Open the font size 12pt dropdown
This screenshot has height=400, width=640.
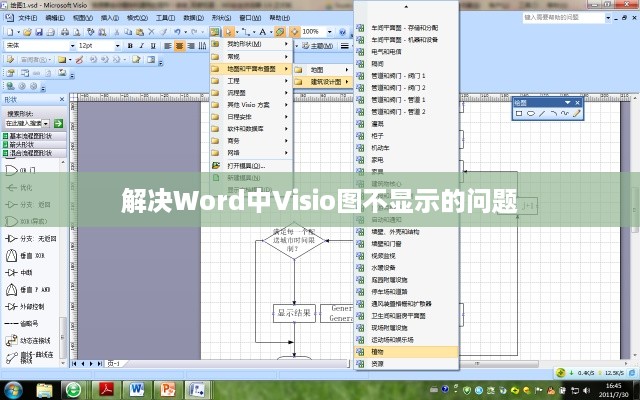tap(118, 46)
